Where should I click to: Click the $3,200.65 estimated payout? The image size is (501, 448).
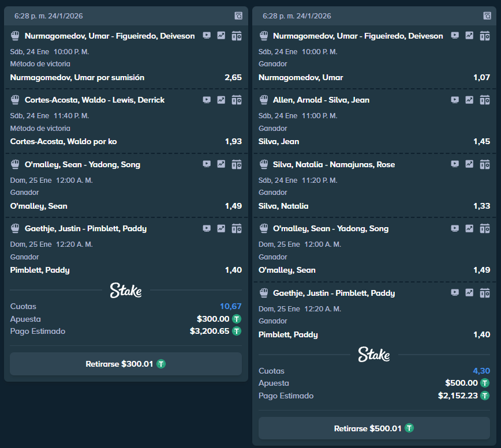point(210,331)
